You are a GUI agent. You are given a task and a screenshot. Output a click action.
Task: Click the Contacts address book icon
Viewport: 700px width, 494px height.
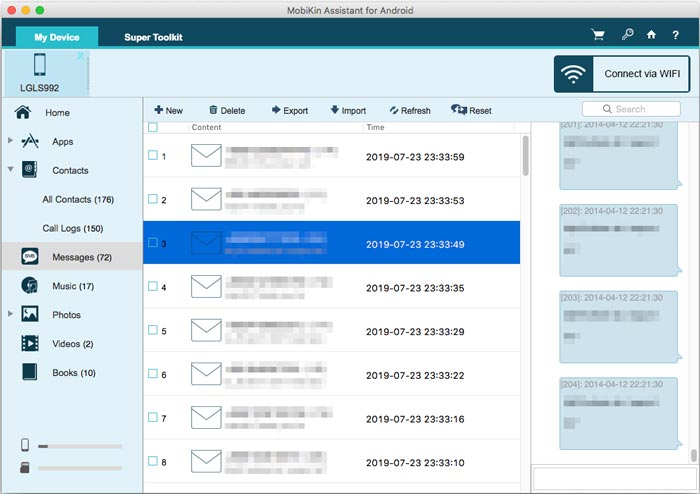click(29, 170)
